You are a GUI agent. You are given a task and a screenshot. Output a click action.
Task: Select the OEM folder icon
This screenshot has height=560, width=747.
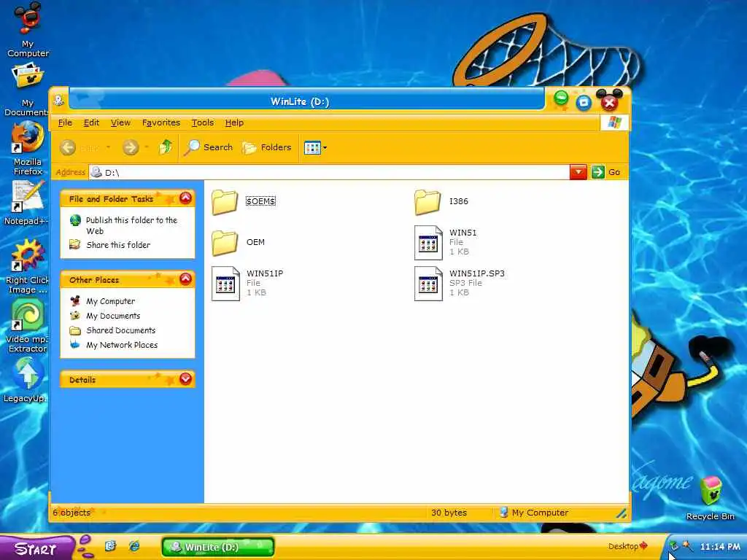[x=225, y=243]
